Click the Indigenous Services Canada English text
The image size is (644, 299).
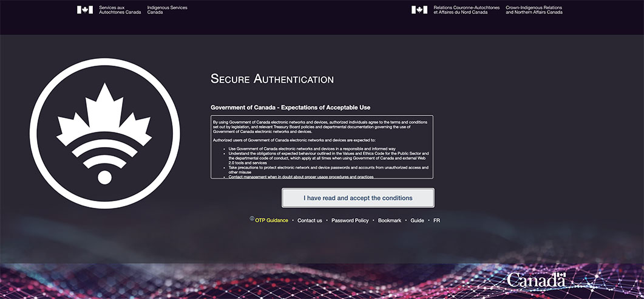point(167,10)
